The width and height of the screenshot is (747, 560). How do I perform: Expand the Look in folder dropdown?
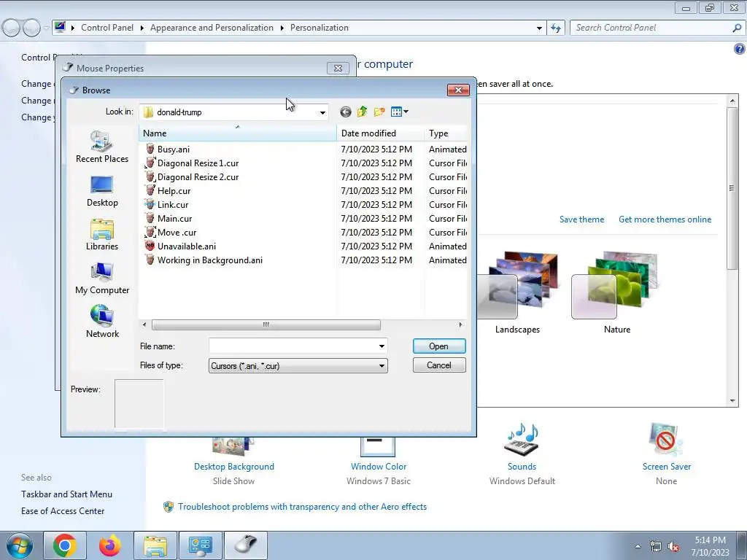tap(322, 112)
